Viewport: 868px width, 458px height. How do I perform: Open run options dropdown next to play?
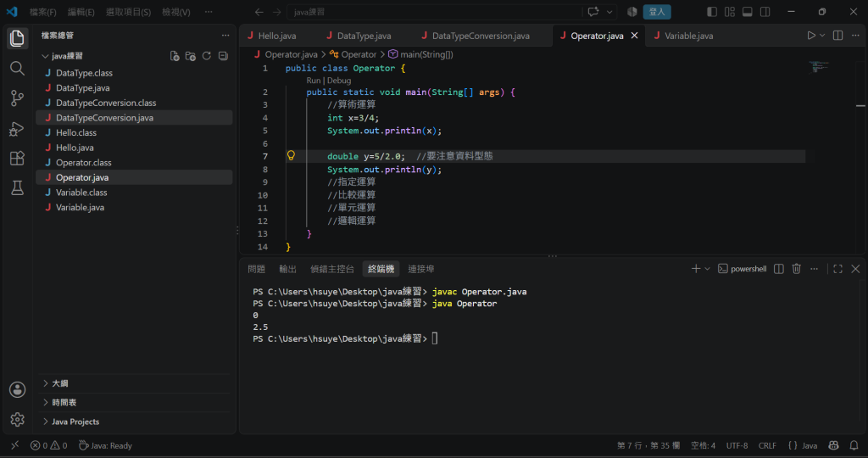[822, 36]
